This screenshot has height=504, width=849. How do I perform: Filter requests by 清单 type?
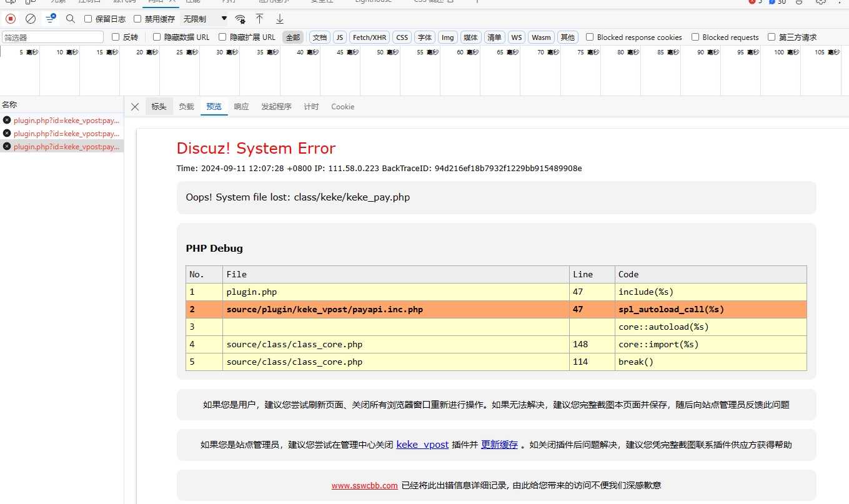pos(495,37)
